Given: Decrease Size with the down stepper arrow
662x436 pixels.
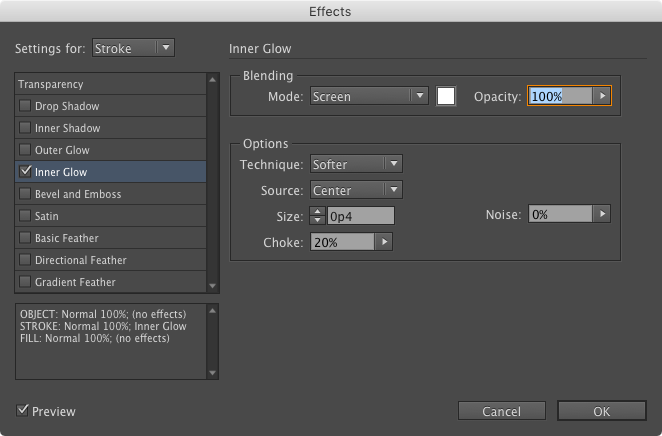Looking at the screenshot, I should [x=317, y=220].
